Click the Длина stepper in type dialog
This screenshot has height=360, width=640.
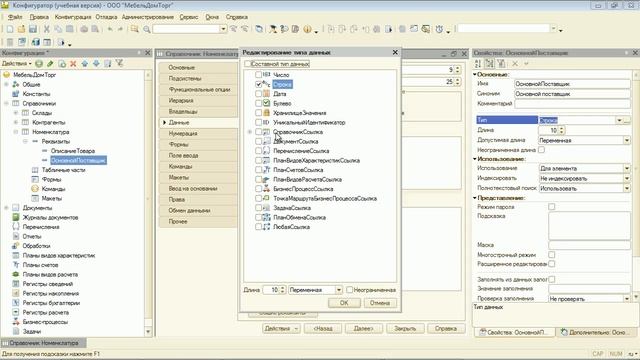point(282,290)
